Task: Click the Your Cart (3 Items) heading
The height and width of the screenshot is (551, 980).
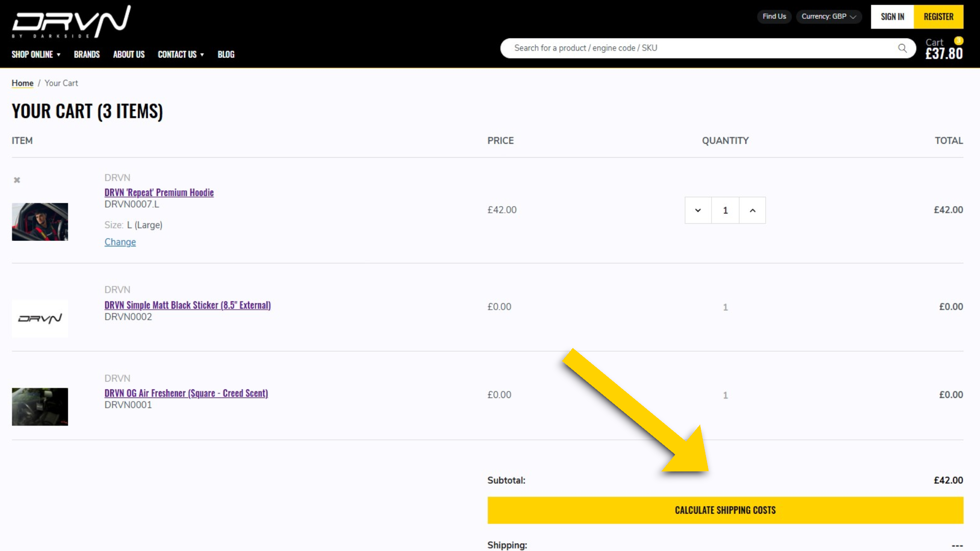Action: (87, 111)
